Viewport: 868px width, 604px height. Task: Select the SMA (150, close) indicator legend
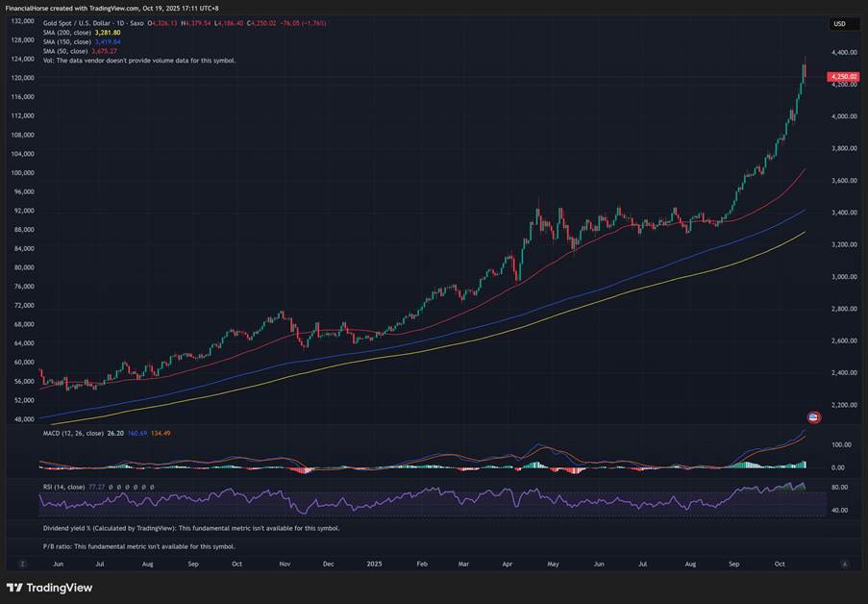[x=67, y=42]
